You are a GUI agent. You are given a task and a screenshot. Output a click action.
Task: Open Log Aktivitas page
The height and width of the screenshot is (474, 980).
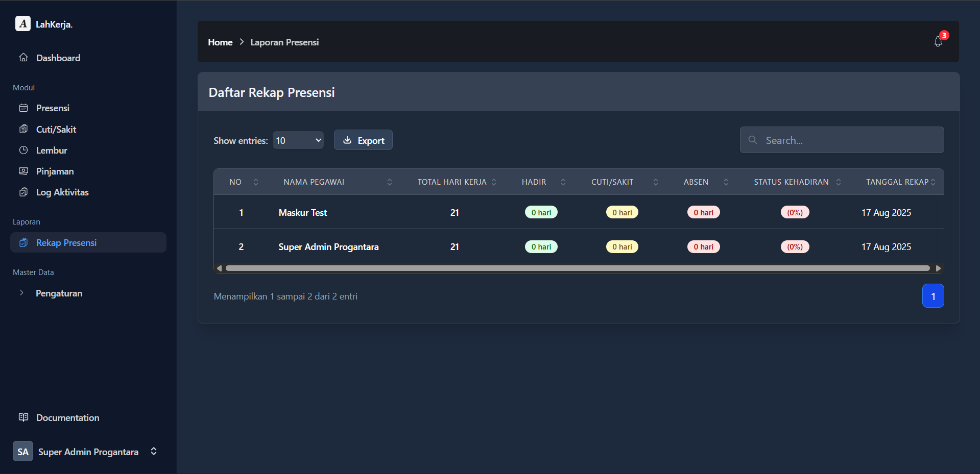(62, 192)
